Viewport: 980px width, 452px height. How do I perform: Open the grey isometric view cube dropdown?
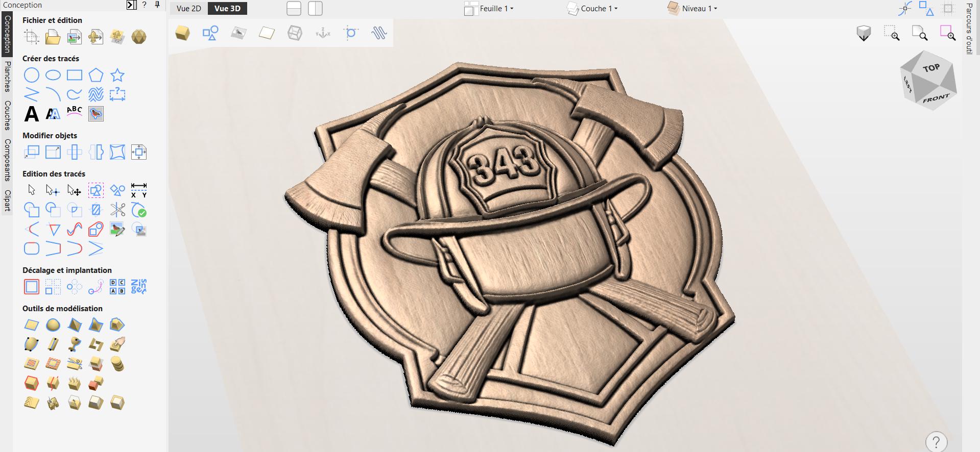click(864, 34)
